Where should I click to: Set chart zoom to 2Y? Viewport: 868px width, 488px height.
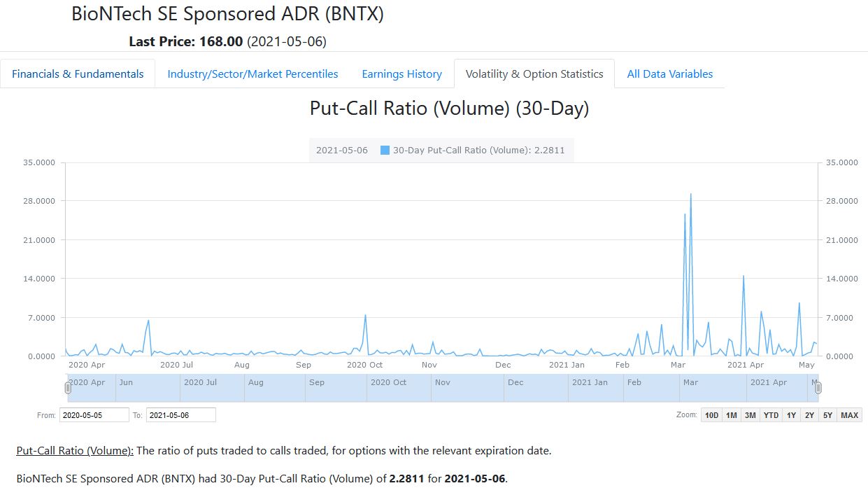pos(809,415)
